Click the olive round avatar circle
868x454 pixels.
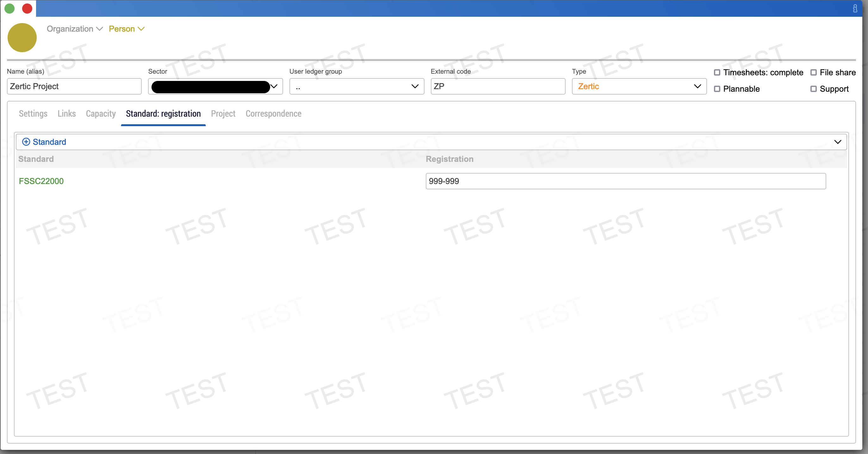coord(22,37)
